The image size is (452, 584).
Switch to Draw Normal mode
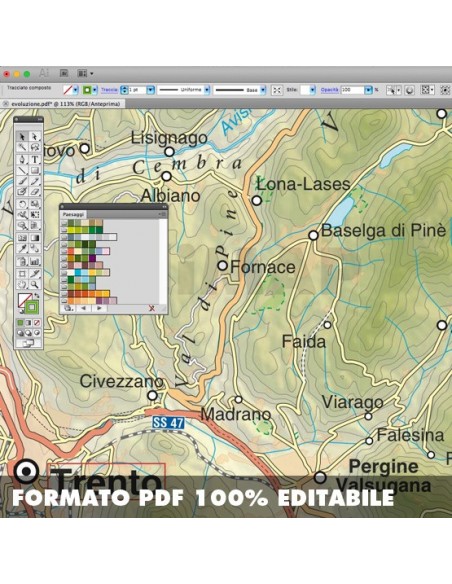tap(20, 332)
